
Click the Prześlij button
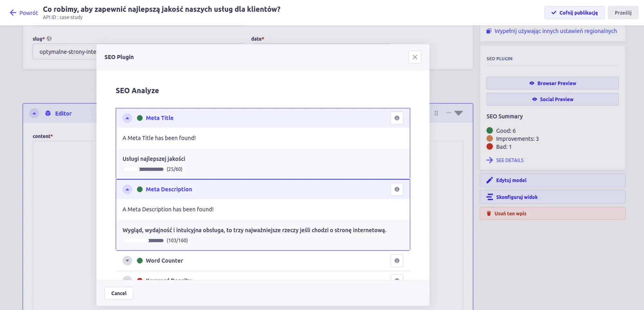tap(623, 13)
